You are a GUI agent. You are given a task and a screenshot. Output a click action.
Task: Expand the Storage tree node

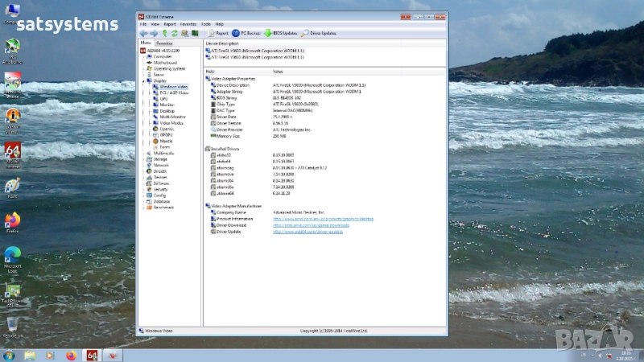pyautogui.click(x=143, y=159)
